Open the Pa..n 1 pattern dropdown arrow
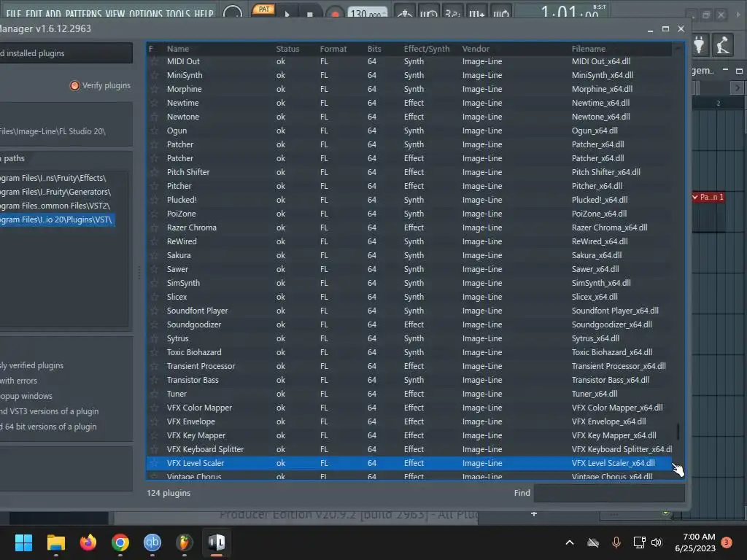Screen dimensions: 747x560 pyautogui.click(x=695, y=197)
